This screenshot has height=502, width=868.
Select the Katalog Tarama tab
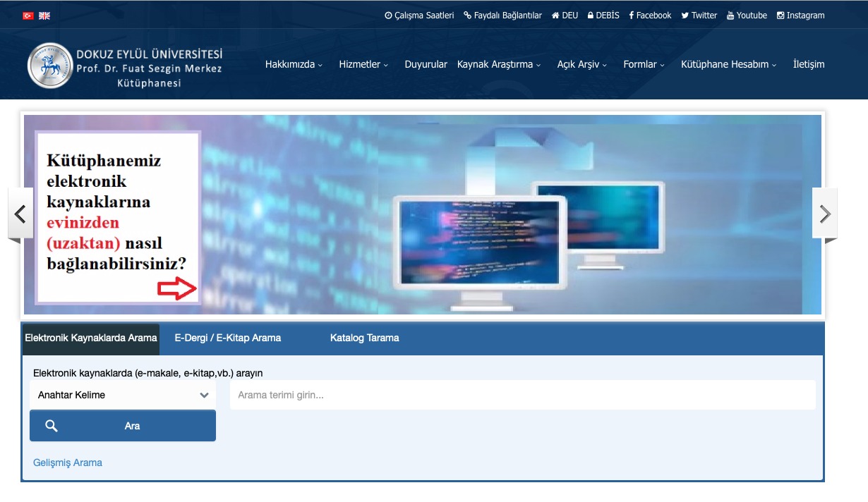364,338
